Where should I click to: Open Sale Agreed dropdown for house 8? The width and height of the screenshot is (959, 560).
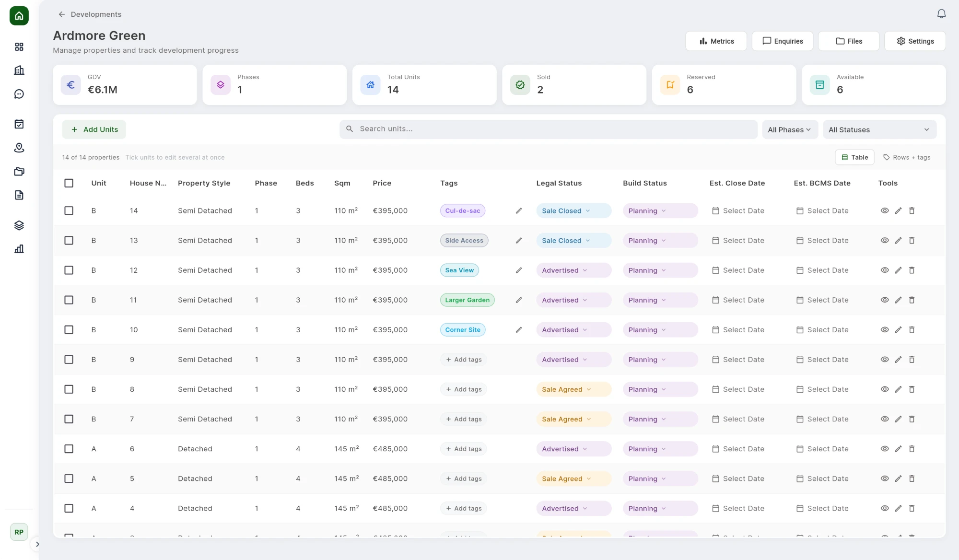[x=573, y=389]
